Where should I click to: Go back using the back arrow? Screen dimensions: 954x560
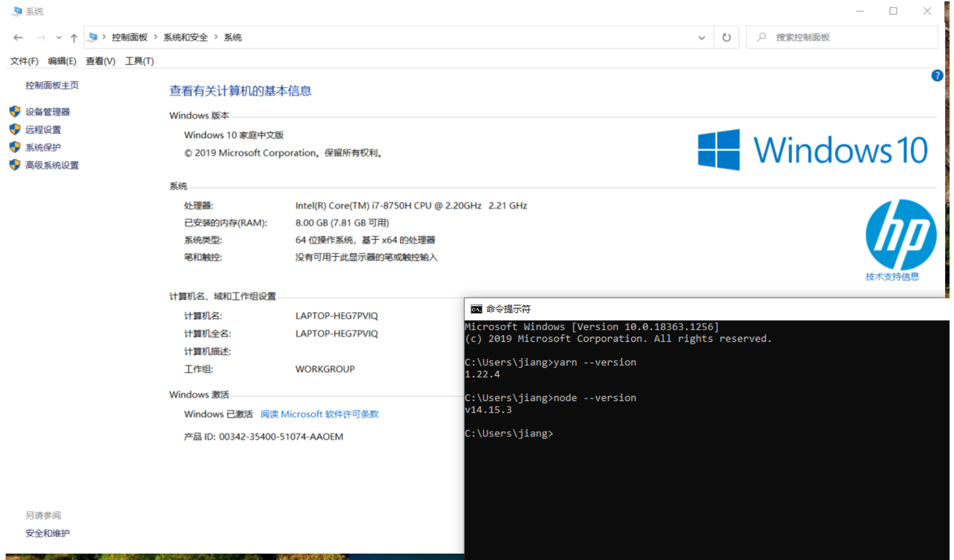tap(18, 38)
